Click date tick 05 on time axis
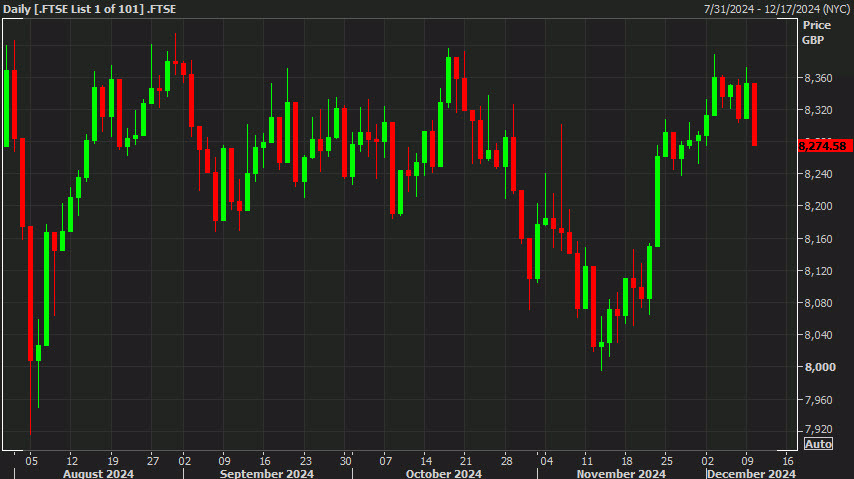This screenshot has height=479, width=854. pyautogui.click(x=32, y=461)
